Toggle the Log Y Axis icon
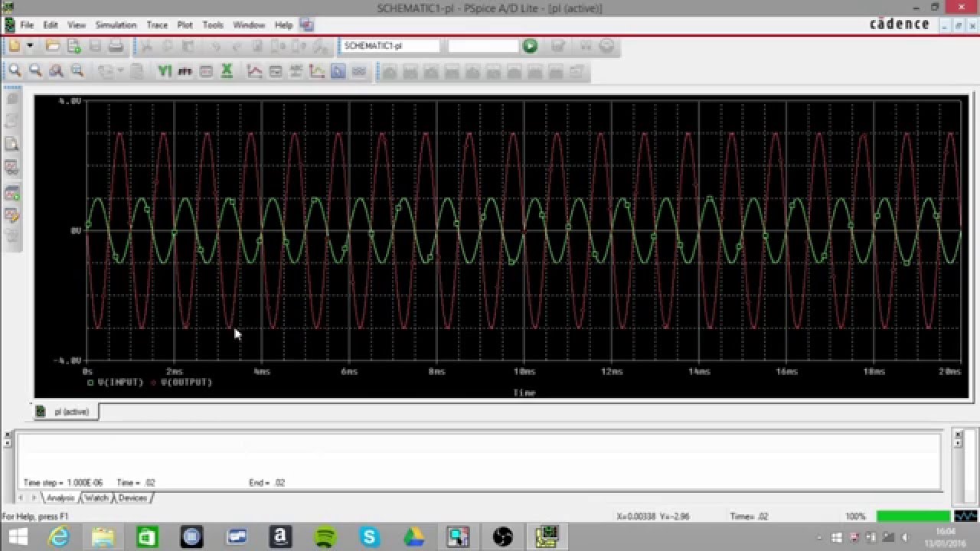Viewport: 980px width, 551px height. 164,71
